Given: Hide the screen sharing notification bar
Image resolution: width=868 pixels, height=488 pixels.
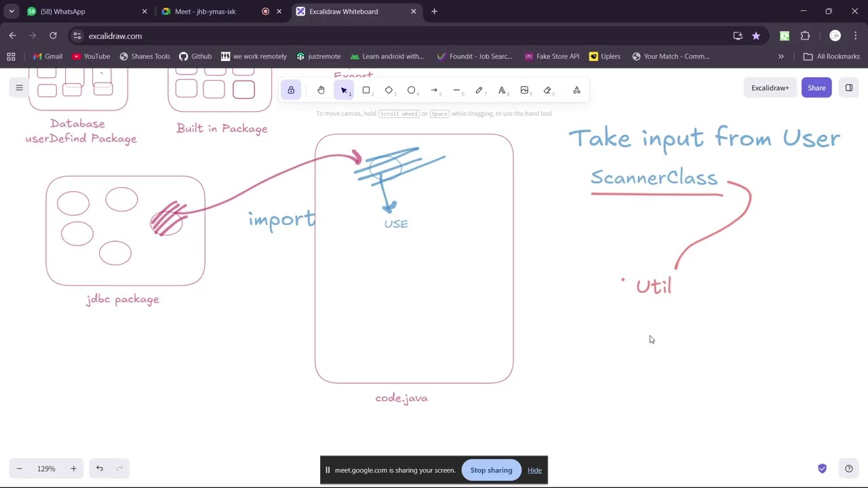Looking at the screenshot, I should click(x=534, y=470).
